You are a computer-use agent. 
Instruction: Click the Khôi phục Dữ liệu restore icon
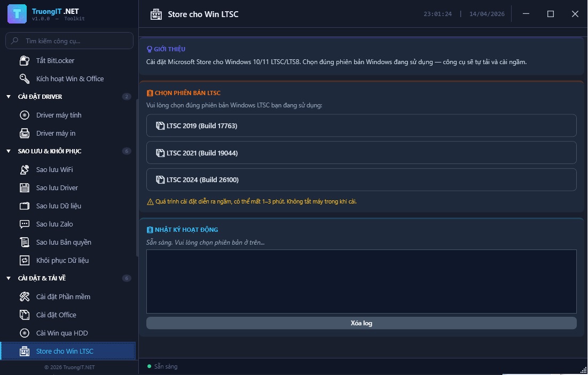pyautogui.click(x=25, y=260)
